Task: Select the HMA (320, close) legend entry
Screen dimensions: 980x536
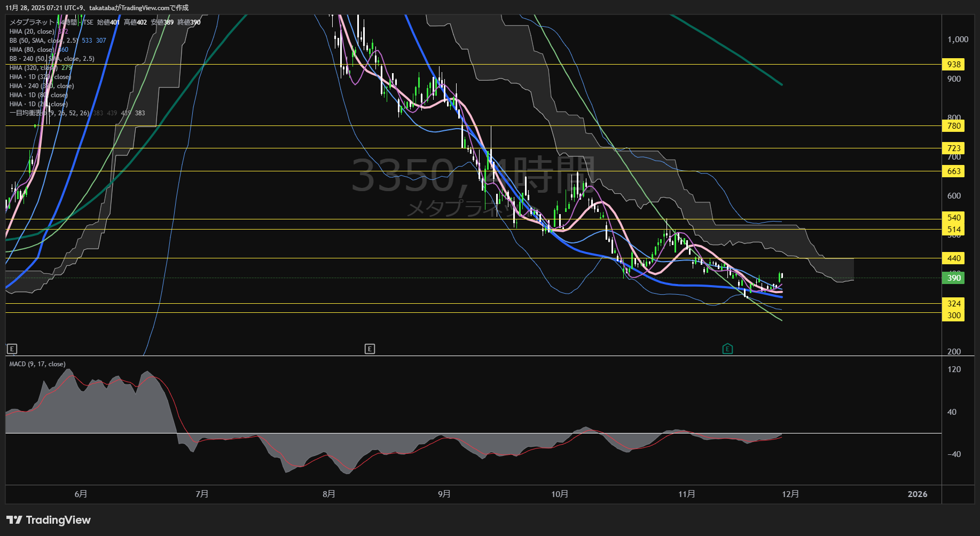Action: [34, 68]
